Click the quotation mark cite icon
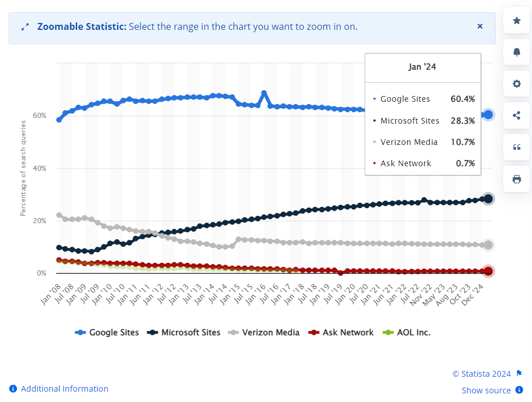This screenshot has width=532, height=402. [x=516, y=147]
